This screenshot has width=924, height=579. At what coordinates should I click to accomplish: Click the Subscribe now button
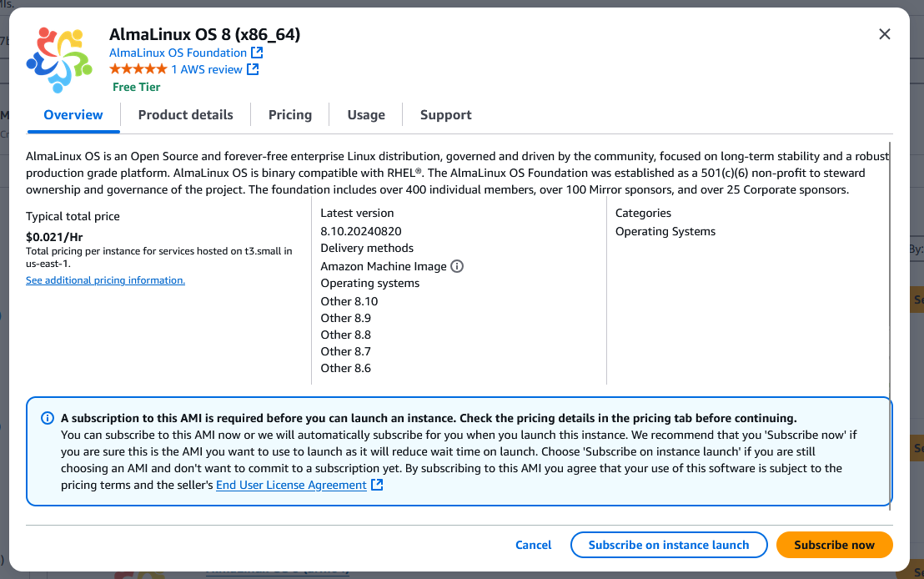(x=834, y=545)
